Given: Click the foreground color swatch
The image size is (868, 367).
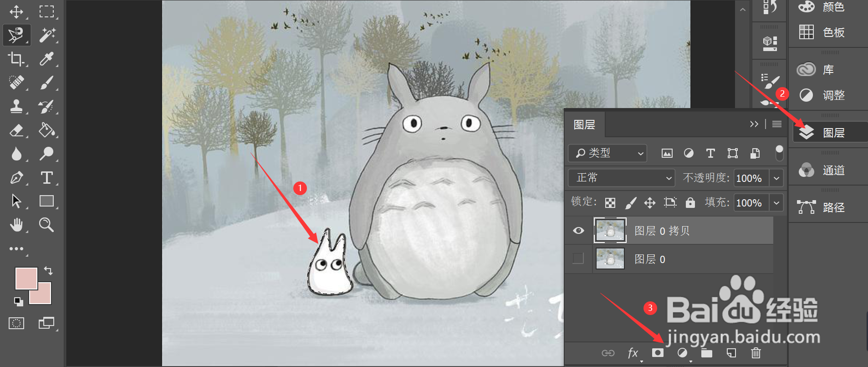Looking at the screenshot, I should coord(26,279).
